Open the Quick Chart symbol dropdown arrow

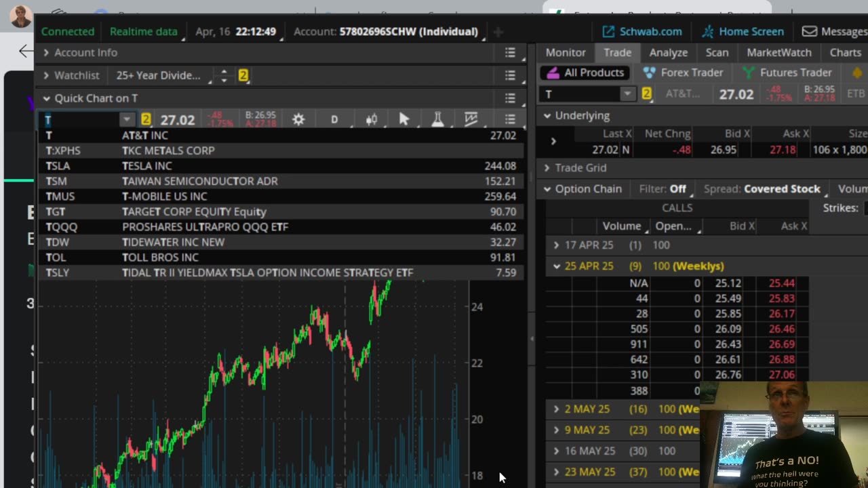127,120
